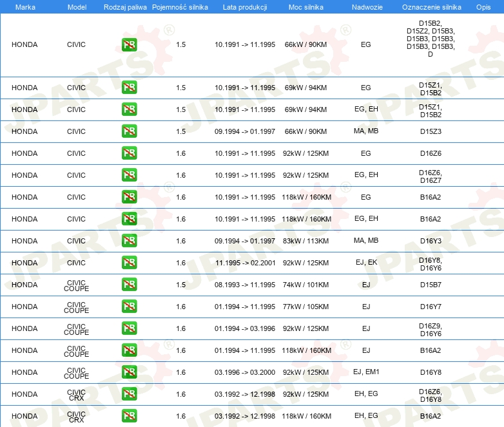This screenshot has width=504, height=427.
Task: Select the Lata produkcji column header
Action: 245,7
